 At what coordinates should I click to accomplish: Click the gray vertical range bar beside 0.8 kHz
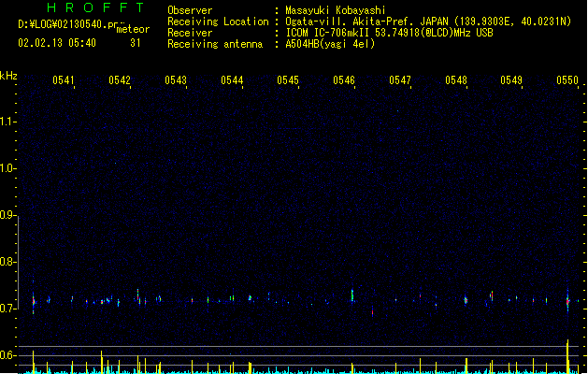click(x=18, y=263)
